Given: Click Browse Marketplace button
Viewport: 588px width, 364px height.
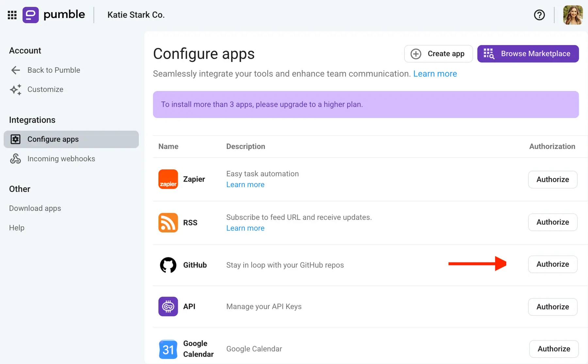Looking at the screenshot, I should tap(528, 54).
